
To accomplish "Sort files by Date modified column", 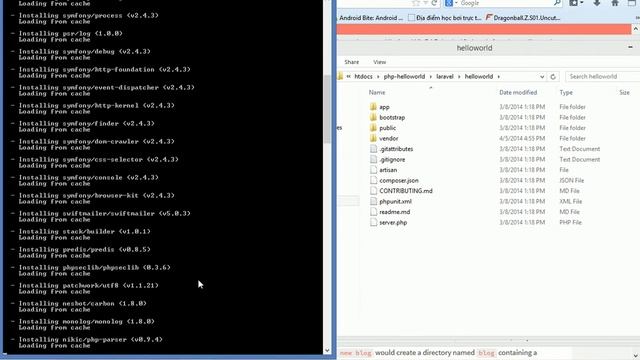I will tap(518, 93).
